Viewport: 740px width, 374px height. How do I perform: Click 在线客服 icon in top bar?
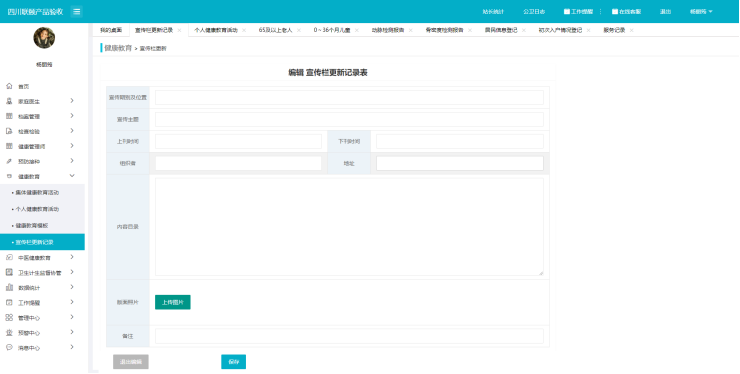pyautogui.click(x=615, y=12)
